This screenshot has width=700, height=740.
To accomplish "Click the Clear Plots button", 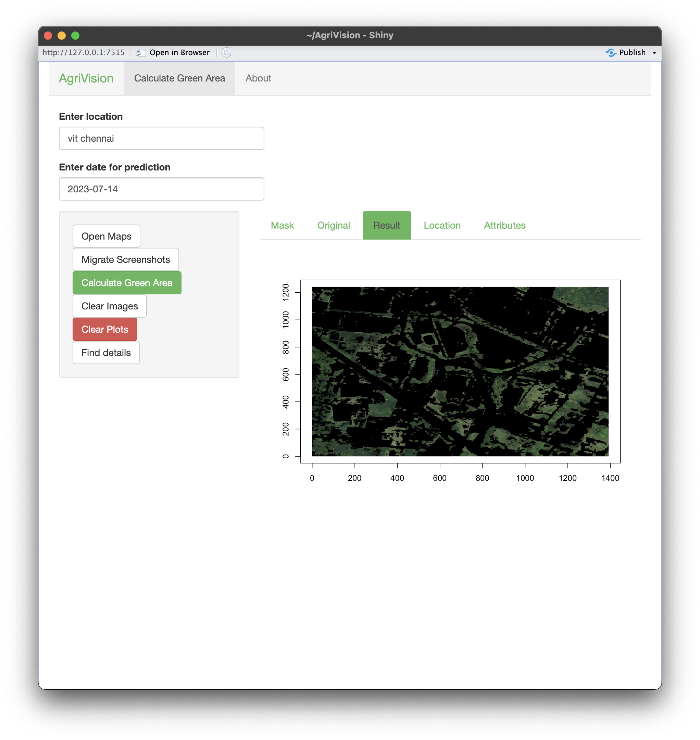I will tap(104, 329).
